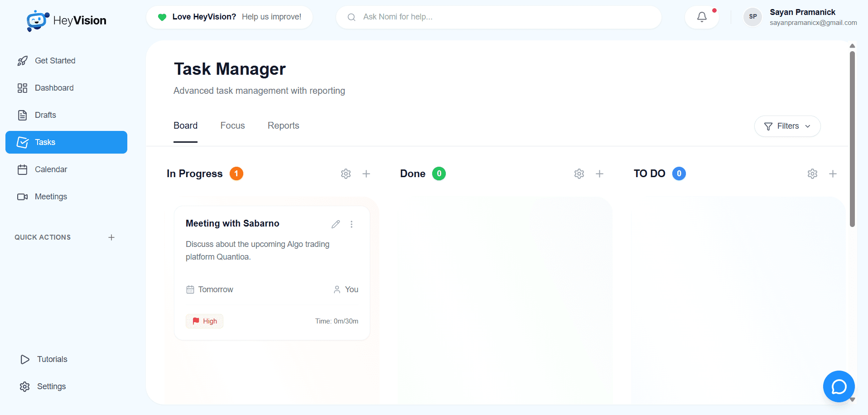Click the Help us improve banner
The width and height of the screenshot is (868, 415).
coord(229,17)
